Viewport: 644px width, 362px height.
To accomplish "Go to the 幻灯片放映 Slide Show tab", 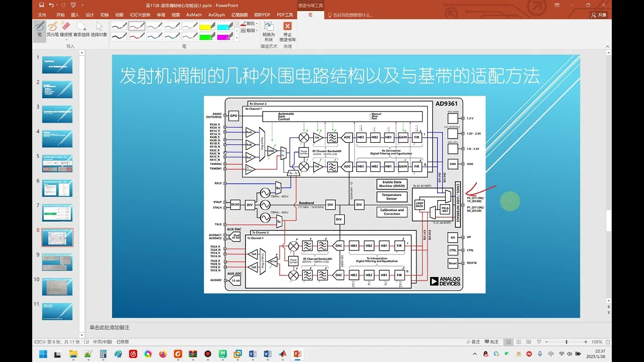I will 140,15.
